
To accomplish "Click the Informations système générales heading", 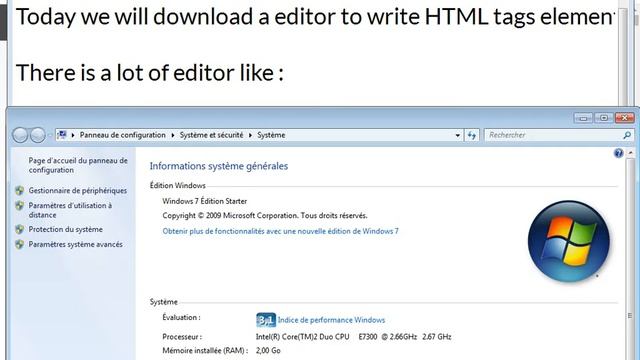I will point(219,166).
